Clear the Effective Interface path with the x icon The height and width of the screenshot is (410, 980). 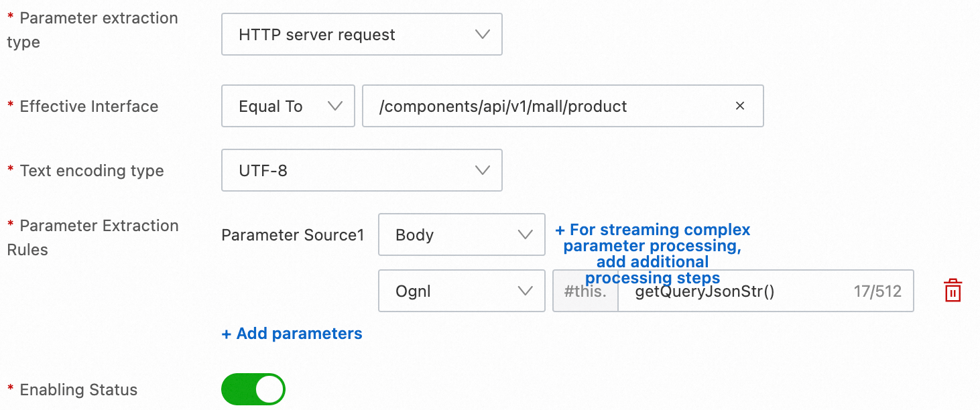740,106
